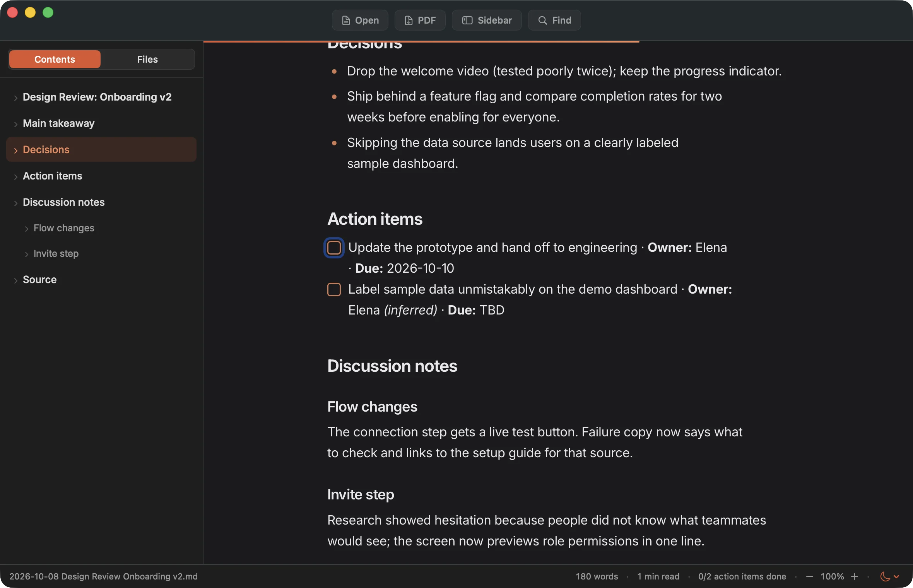
Task: Click the 180 words count
Action: click(x=597, y=576)
